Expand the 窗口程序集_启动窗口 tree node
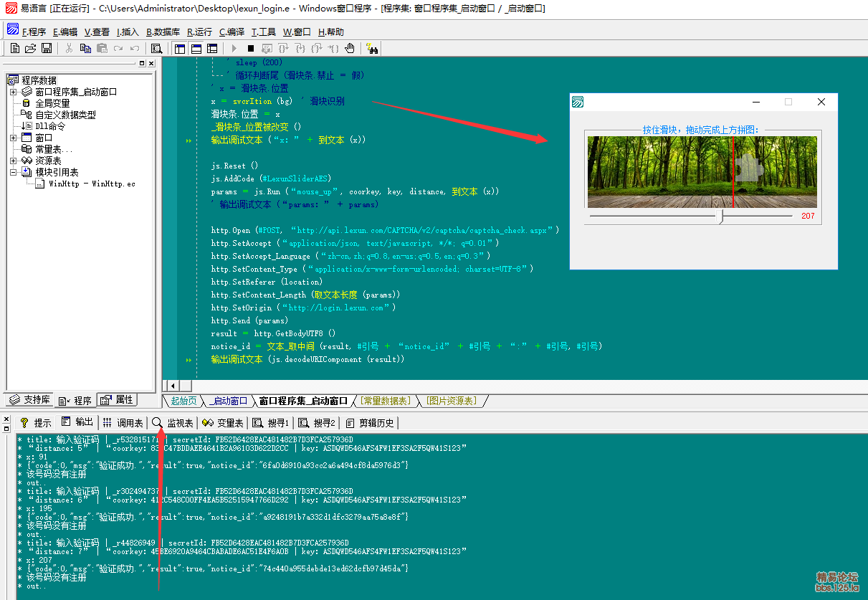The image size is (868, 600). tap(13, 92)
